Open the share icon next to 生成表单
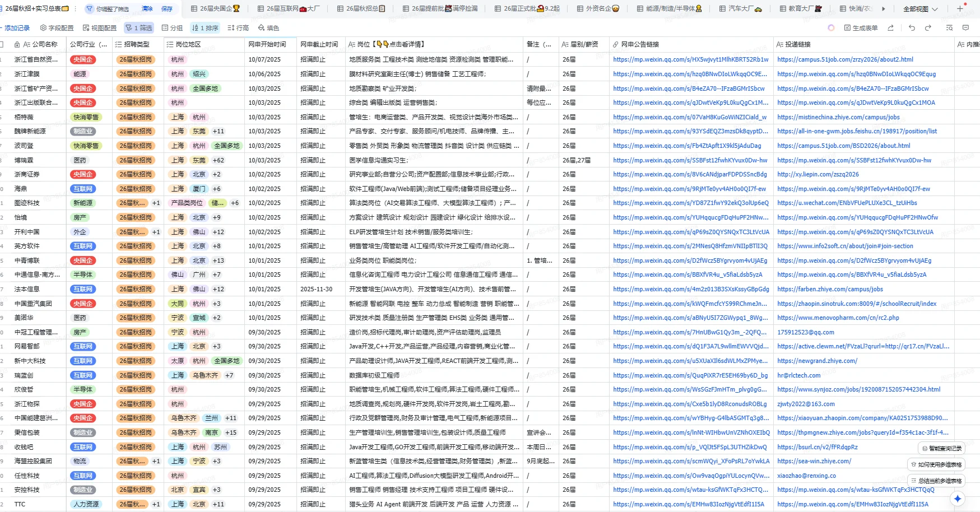The height and width of the screenshot is (512, 980). coord(890,28)
